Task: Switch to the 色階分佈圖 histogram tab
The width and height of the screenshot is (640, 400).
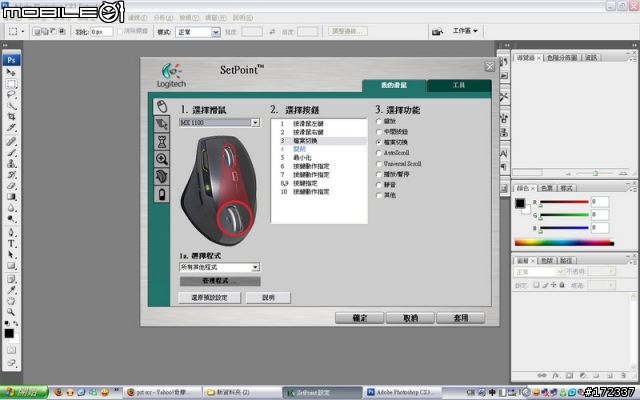Action: tap(562, 58)
